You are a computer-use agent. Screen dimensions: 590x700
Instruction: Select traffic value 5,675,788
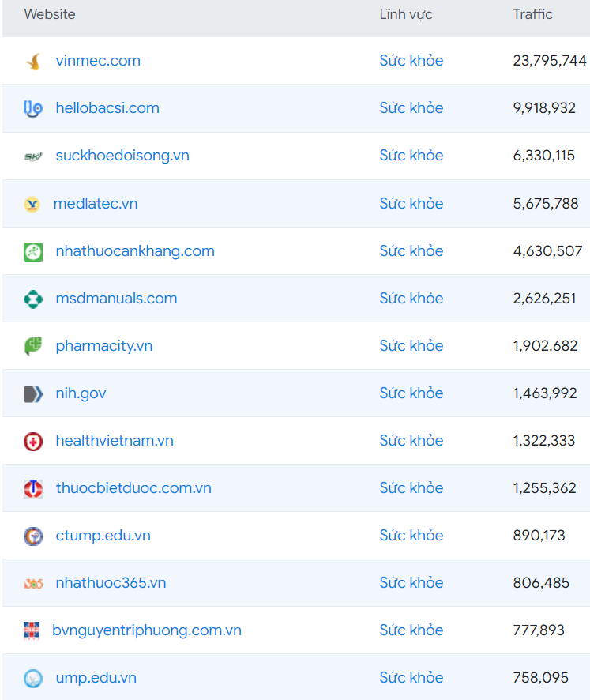[546, 204]
